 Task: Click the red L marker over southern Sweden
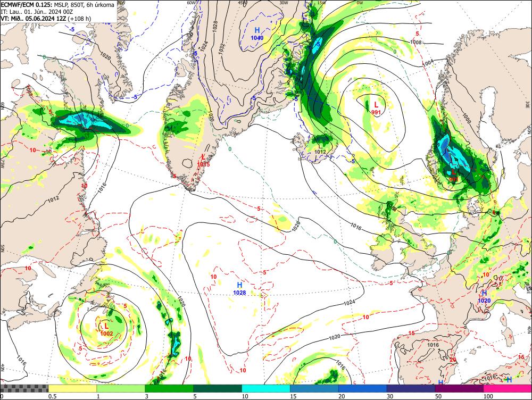tap(454, 175)
